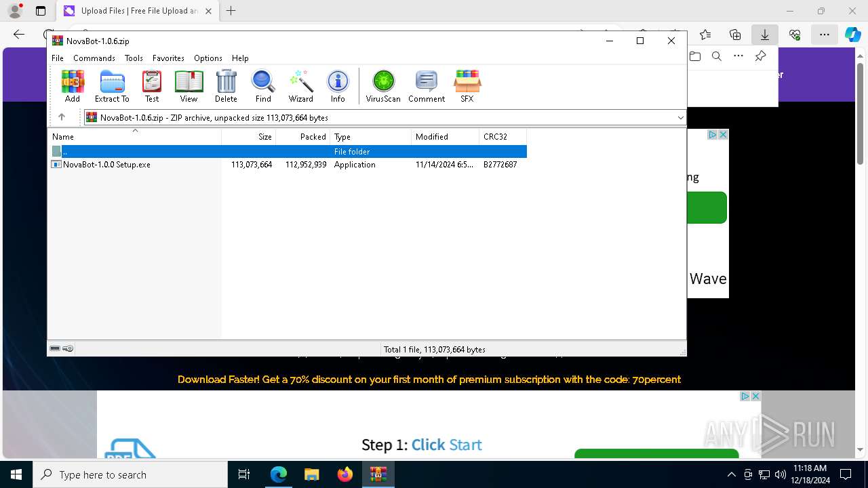
Task: Open the View book icon
Action: pos(189,86)
